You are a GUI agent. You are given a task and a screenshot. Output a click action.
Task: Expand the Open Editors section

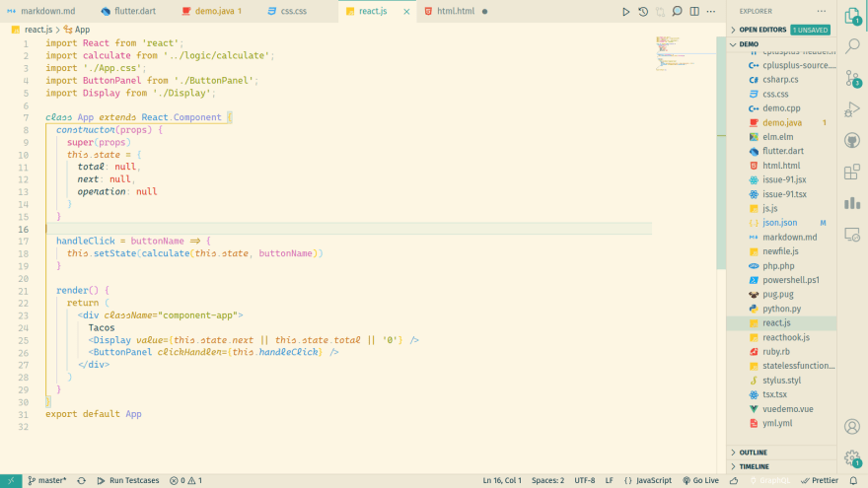pyautogui.click(x=762, y=30)
